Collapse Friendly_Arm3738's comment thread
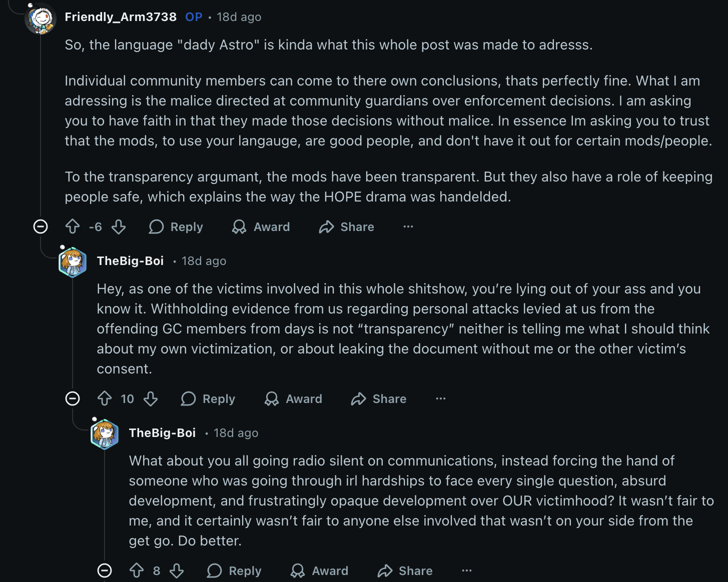728x582 pixels. click(41, 226)
